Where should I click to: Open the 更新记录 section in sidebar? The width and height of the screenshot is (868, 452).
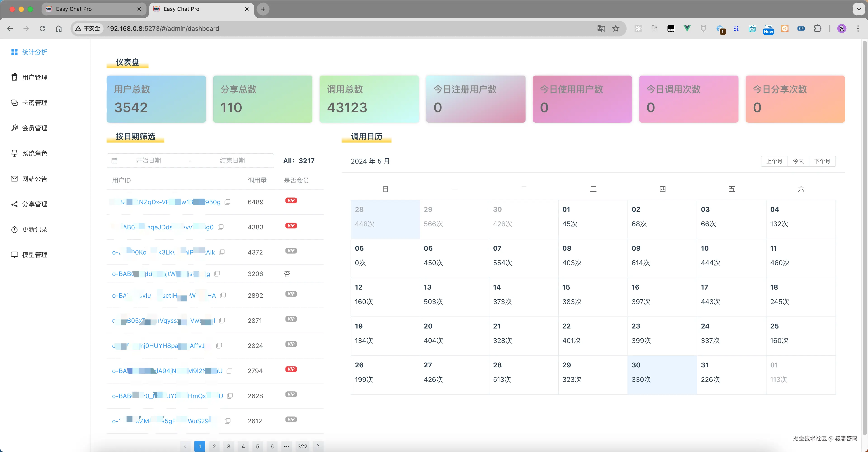(x=35, y=229)
